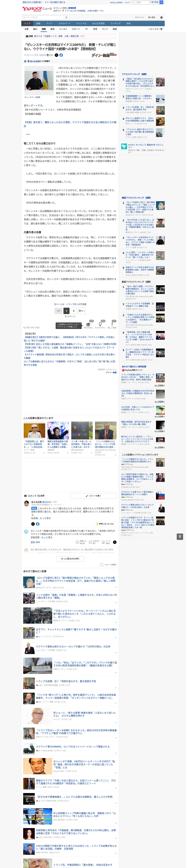The height and width of the screenshot is (868, 186).
Task: Tick the コメント非表示 checkbox
Action: pyautogui.click(x=102, y=565)
